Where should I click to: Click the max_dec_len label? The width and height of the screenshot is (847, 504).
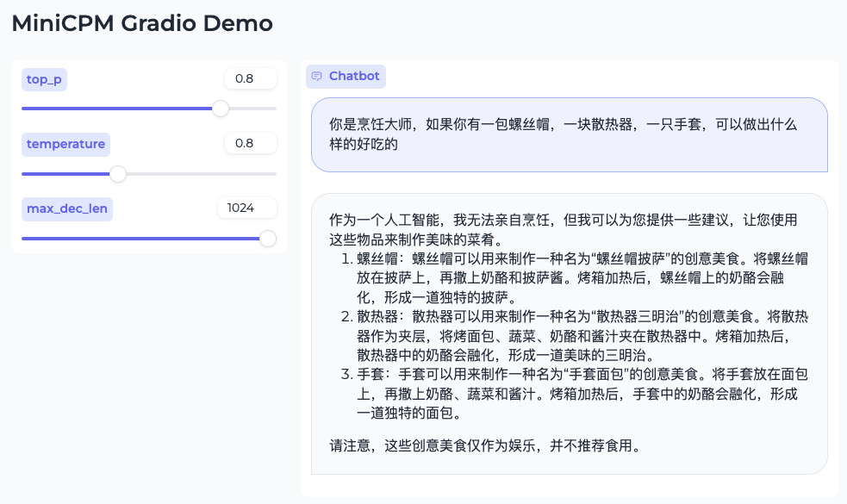pyautogui.click(x=67, y=208)
